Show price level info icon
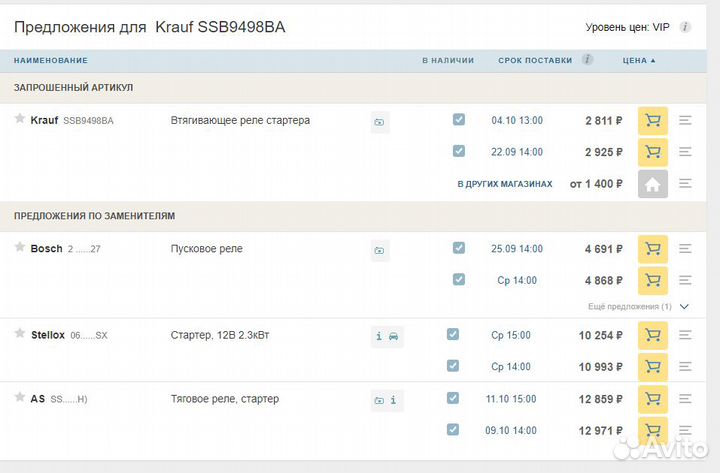The image size is (720, 473). pos(685,27)
